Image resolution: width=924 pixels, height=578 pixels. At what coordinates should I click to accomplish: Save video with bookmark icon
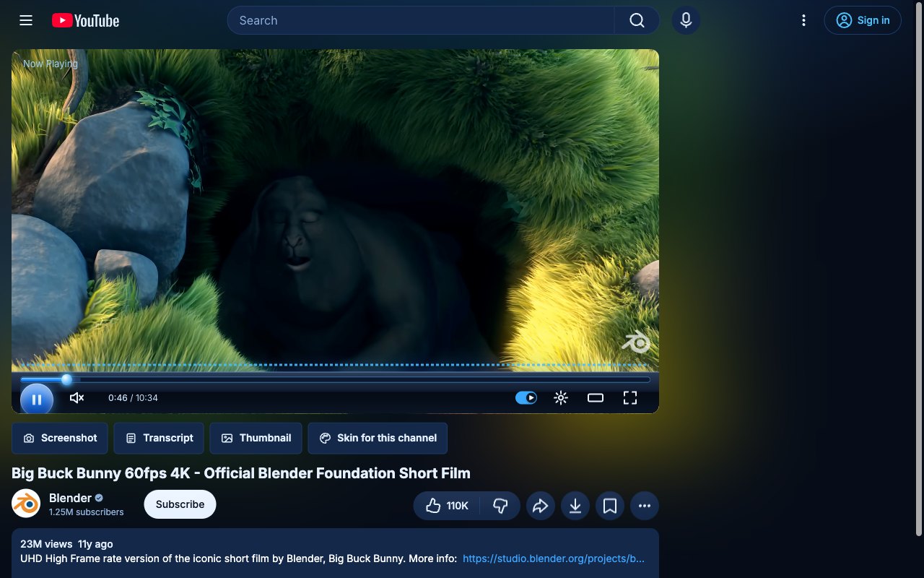pos(610,506)
